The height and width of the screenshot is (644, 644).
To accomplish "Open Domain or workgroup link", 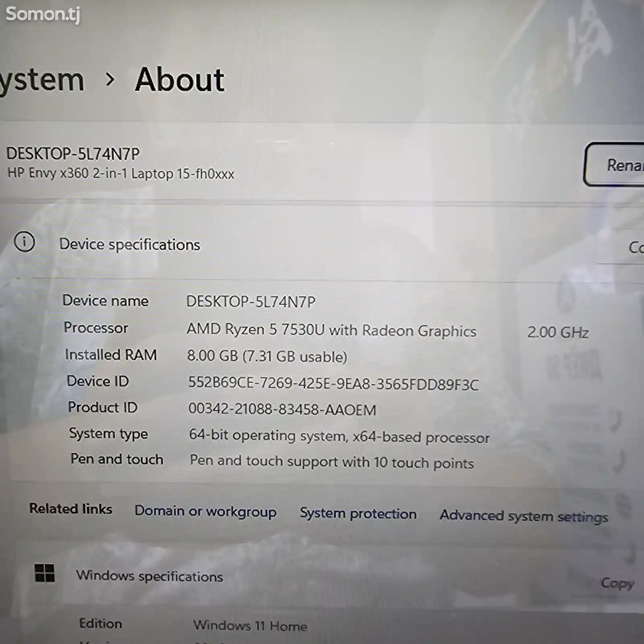I will click(205, 511).
